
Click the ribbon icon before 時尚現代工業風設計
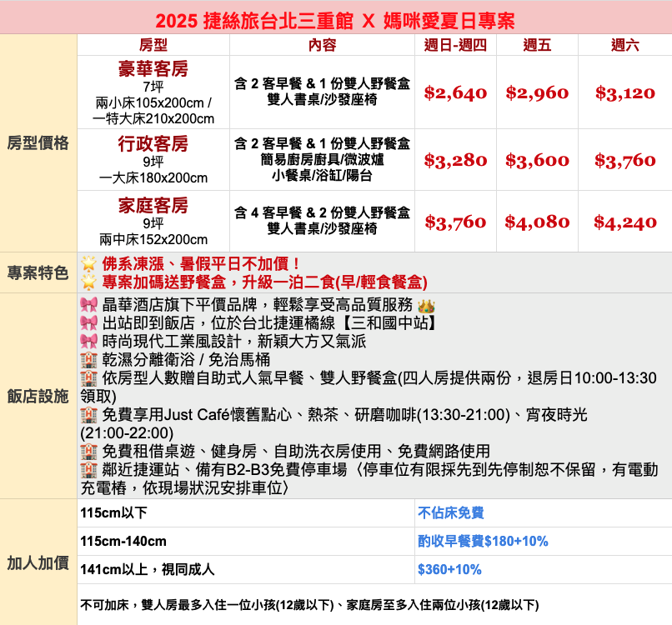coord(88,341)
